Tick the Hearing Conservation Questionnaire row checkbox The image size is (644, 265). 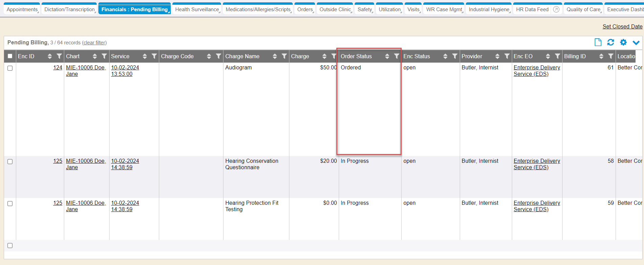point(10,161)
